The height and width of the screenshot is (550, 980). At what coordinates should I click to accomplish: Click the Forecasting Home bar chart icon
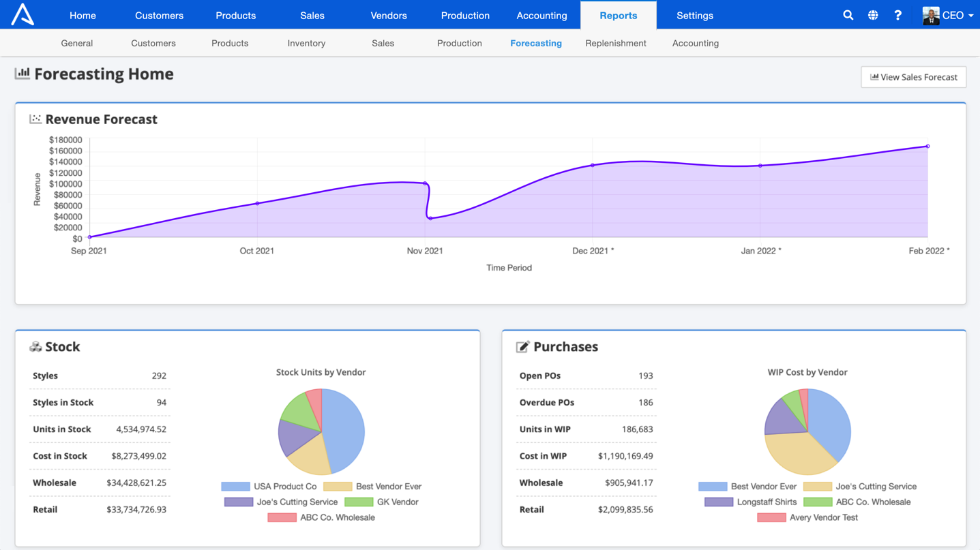coord(23,74)
